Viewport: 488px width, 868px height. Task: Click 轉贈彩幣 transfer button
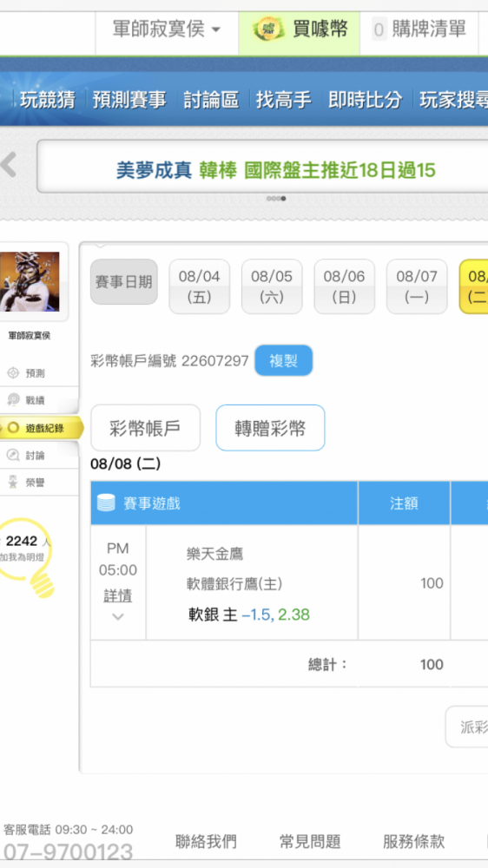click(x=270, y=428)
